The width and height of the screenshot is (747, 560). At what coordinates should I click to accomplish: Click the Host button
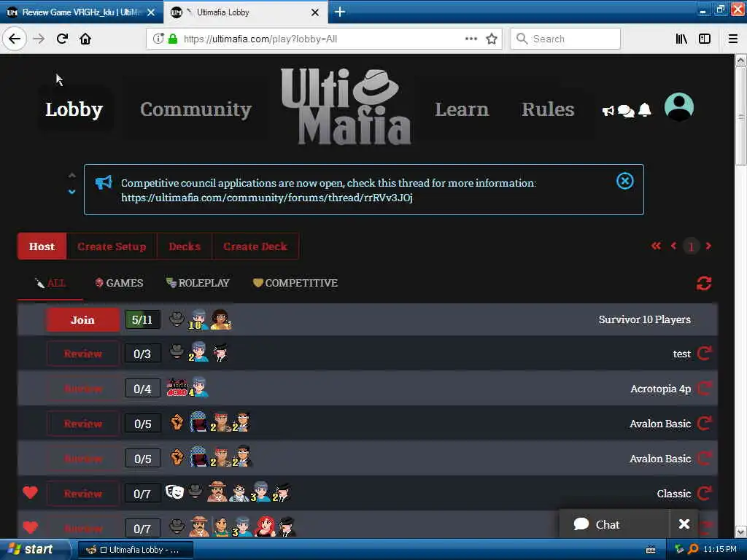(x=42, y=246)
